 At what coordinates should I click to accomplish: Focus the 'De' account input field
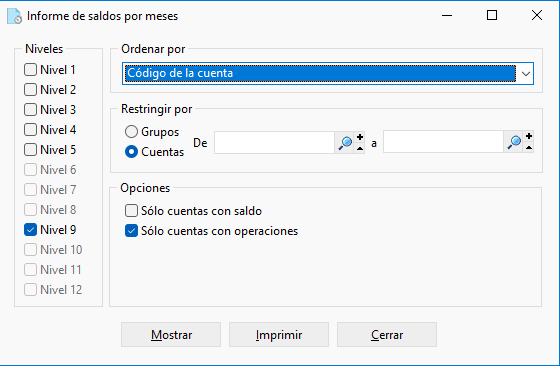pos(274,142)
